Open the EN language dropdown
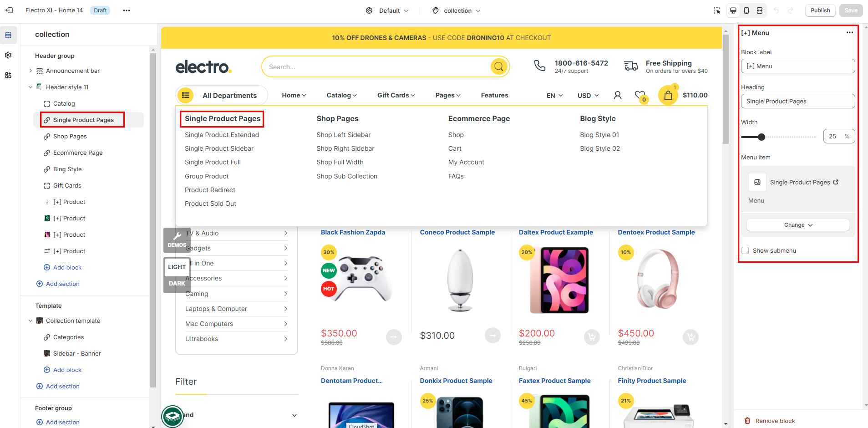The width and height of the screenshot is (868, 428). 555,96
